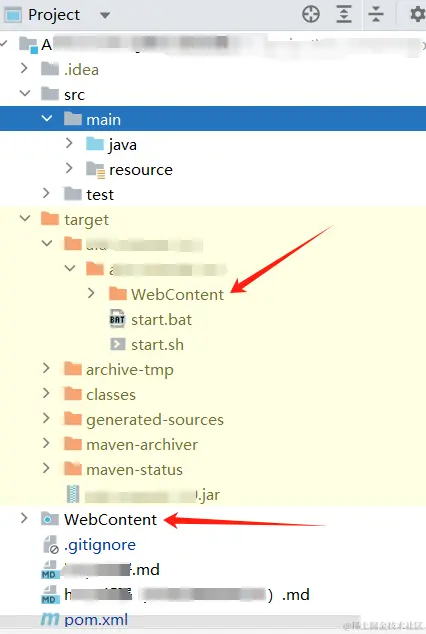Open the Project view dropdown arrow

[x=105, y=15]
